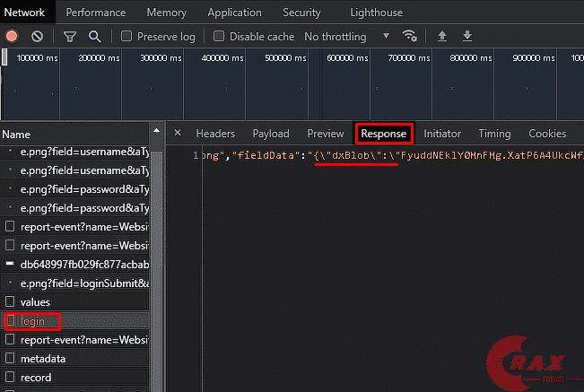
Task: Switch to the Application tab
Action: (235, 13)
